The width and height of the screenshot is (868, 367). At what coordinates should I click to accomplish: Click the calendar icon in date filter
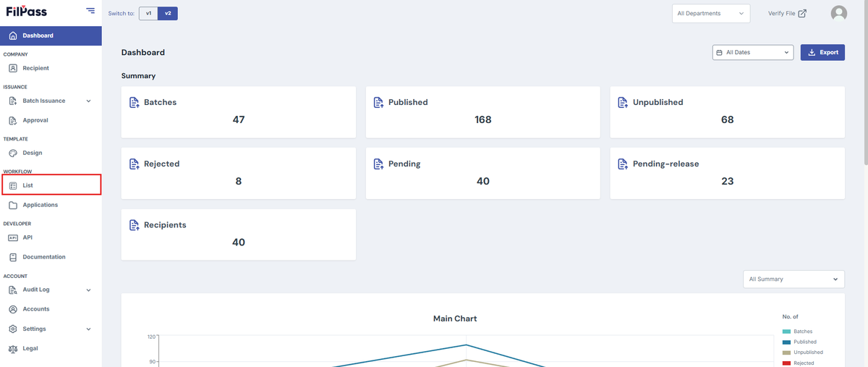(719, 53)
